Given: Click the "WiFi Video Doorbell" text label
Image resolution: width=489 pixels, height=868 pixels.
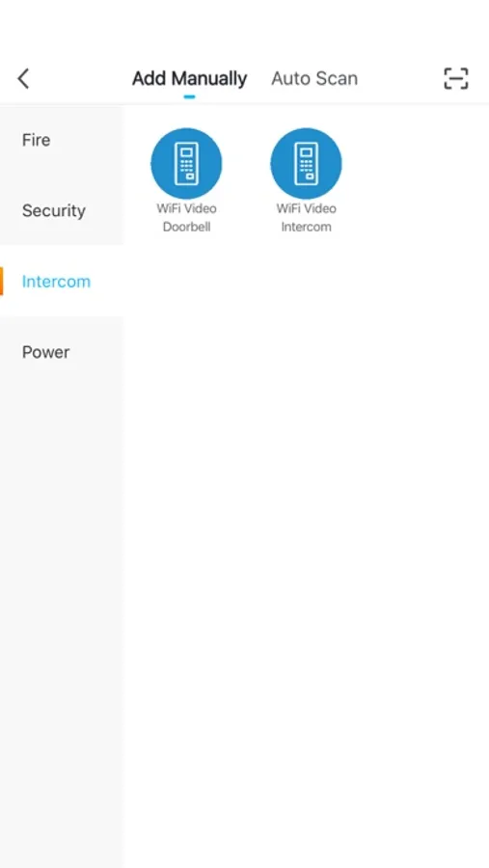Looking at the screenshot, I should tap(186, 218).
